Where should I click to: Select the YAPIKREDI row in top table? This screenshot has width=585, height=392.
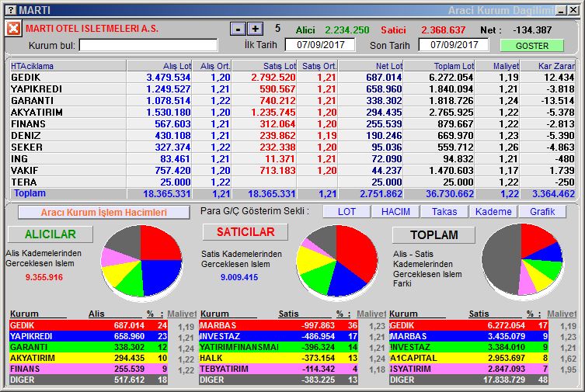(292, 89)
